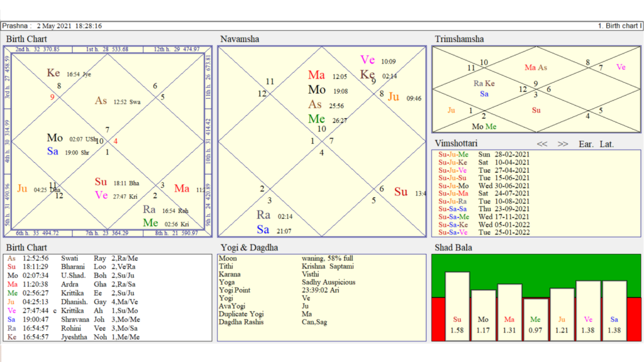The image size is (644, 362).
Task: Click the As row in Birth Chart table
Action: click(73, 258)
